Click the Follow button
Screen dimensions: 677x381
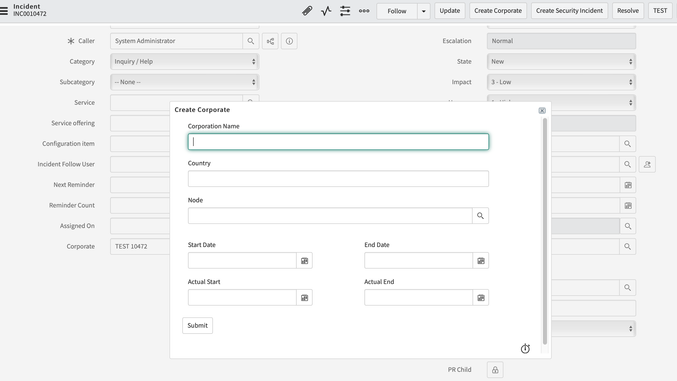click(x=397, y=11)
